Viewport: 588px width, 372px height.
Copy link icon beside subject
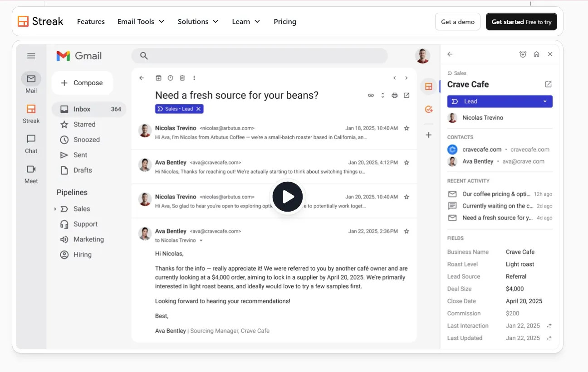371,95
